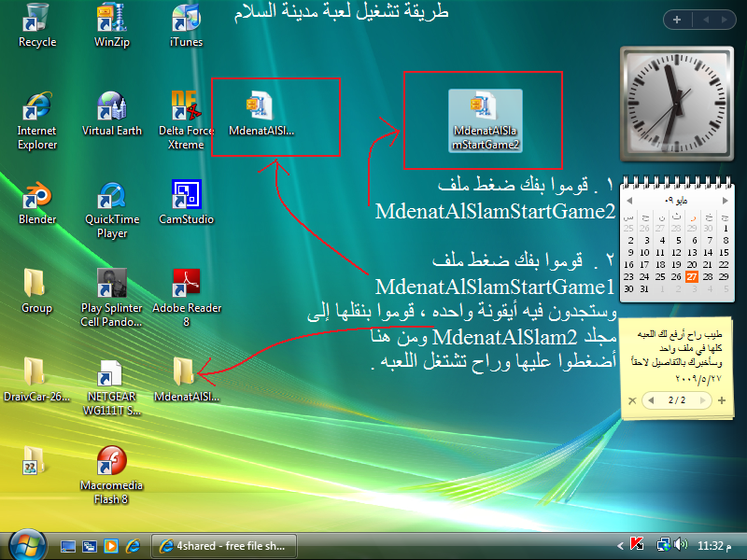Click the sticky note text area
Viewport: 747px width, 560px height.
point(676,356)
